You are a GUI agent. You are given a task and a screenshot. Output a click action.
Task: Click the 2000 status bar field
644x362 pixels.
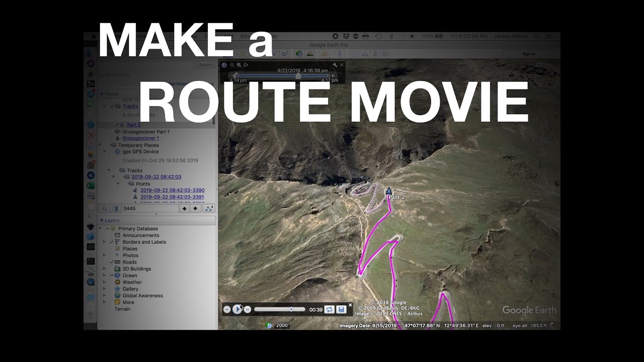click(282, 325)
